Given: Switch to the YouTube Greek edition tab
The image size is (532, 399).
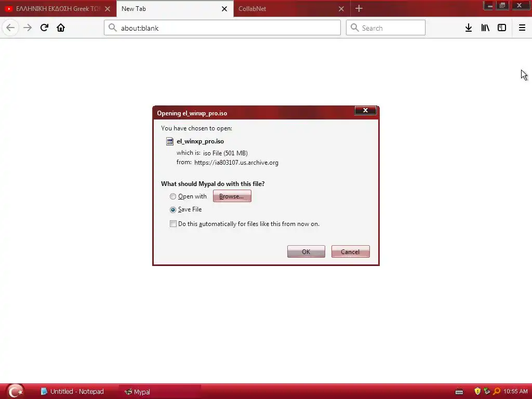Looking at the screenshot, I should click(x=57, y=9).
